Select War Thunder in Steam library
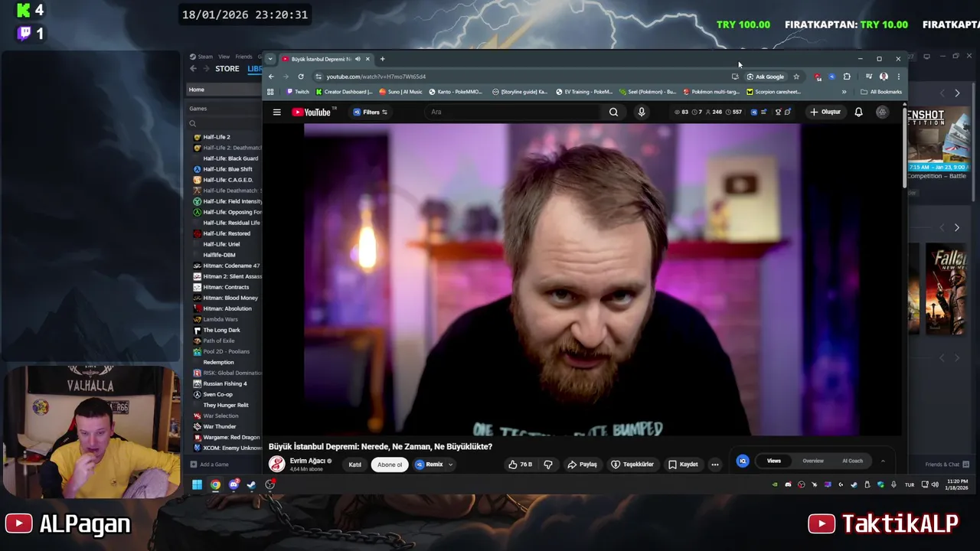Screen dimensions: 980x551 coord(220,426)
